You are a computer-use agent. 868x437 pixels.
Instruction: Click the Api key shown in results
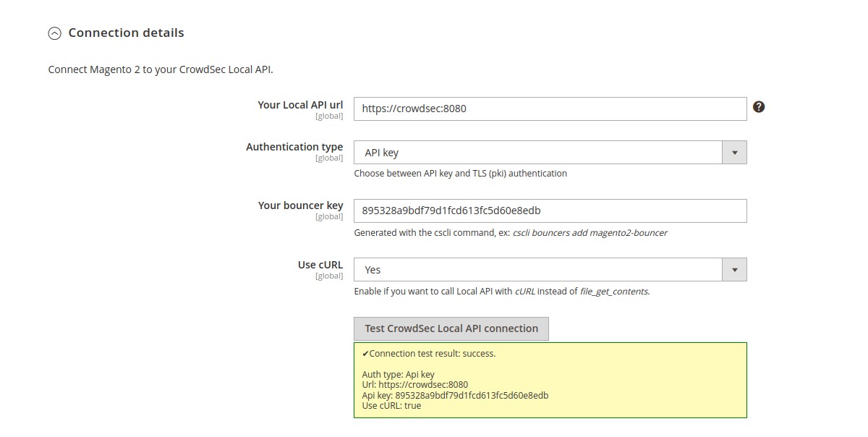(x=454, y=395)
